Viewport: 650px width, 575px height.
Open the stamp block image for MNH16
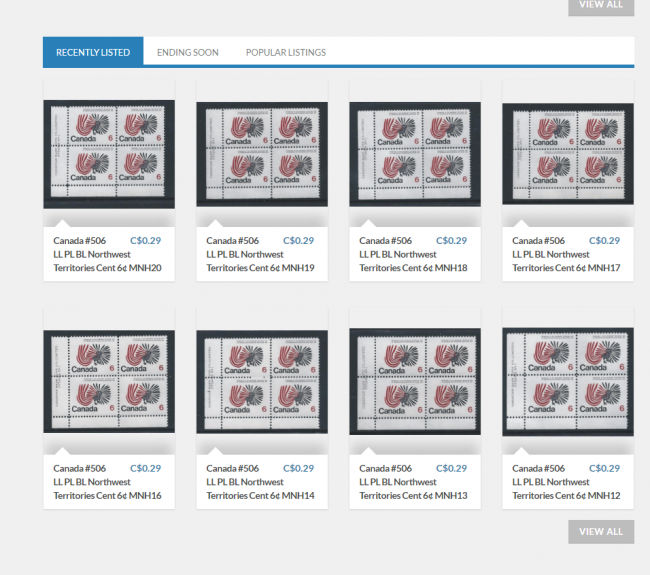pyautogui.click(x=109, y=381)
